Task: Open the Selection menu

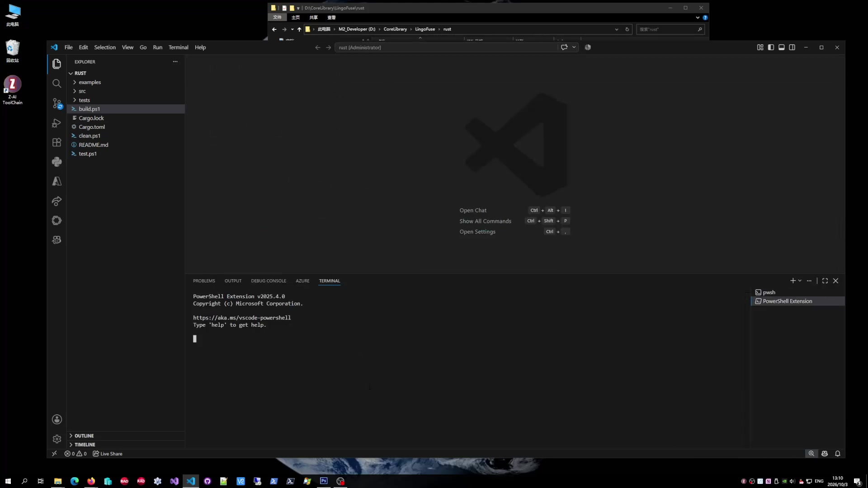Action: [105, 47]
